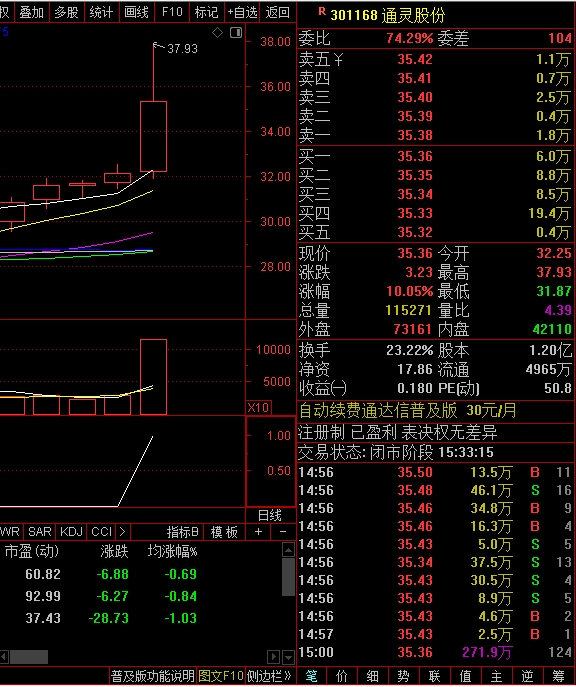The image size is (576, 687).
Task: Expand more indicators after CCI
Action: point(122,532)
